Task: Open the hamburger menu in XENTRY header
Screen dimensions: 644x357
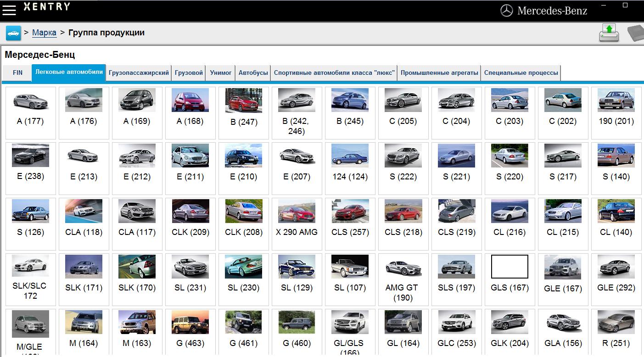Action: (x=9, y=9)
